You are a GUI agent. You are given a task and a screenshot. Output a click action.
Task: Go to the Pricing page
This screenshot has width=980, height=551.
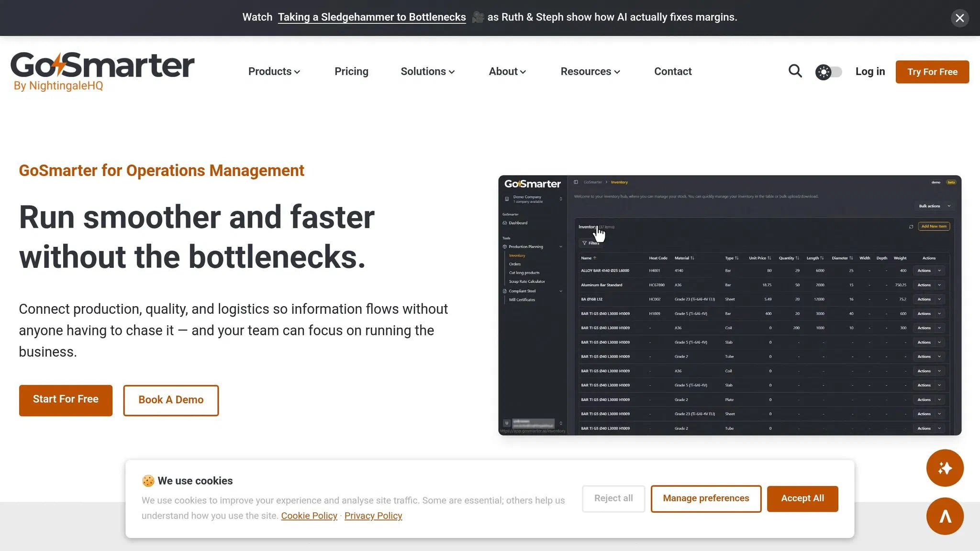point(351,71)
